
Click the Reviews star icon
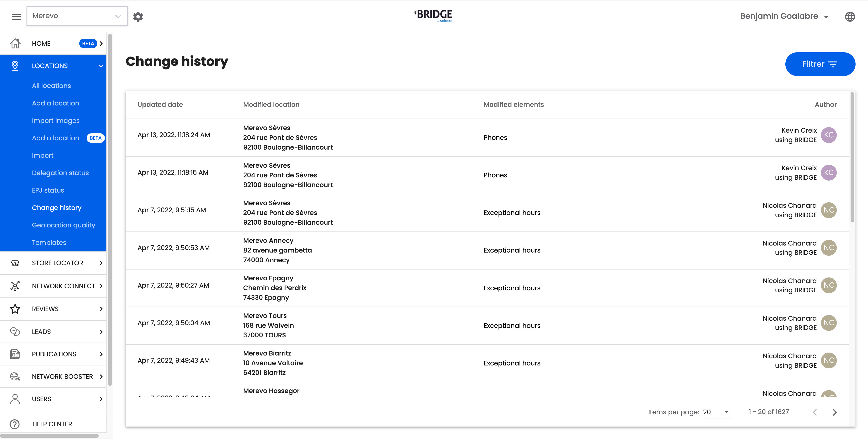pos(15,309)
